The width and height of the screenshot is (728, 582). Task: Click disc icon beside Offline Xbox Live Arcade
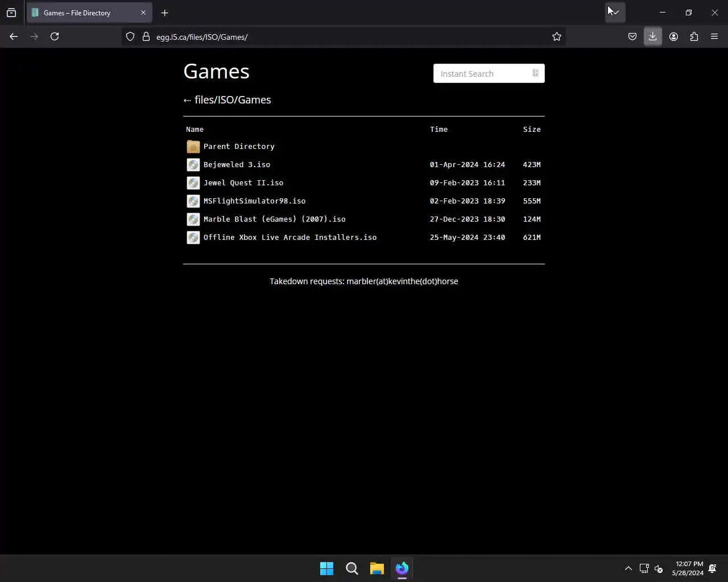pos(193,238)
